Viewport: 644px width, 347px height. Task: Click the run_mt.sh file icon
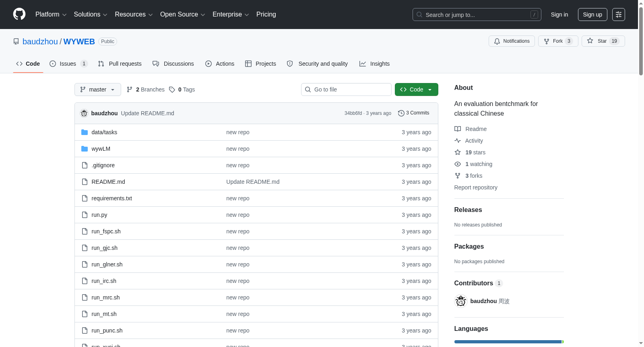85,314
